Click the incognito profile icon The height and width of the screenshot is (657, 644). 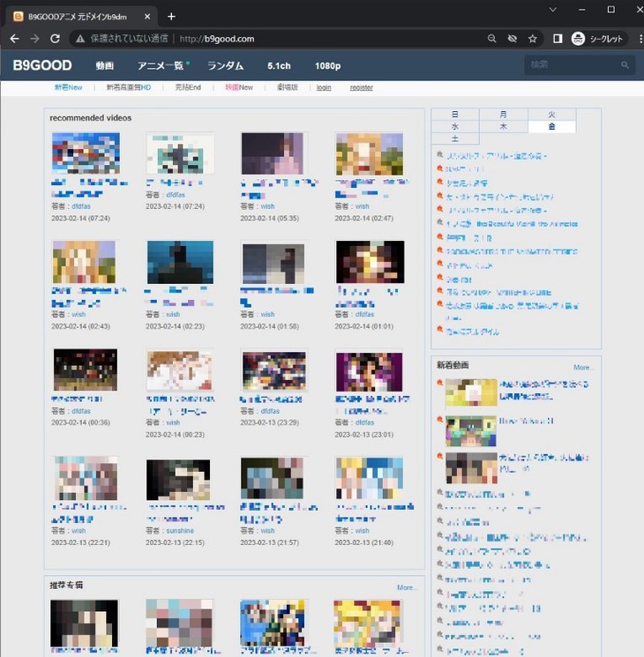(579, 39)
